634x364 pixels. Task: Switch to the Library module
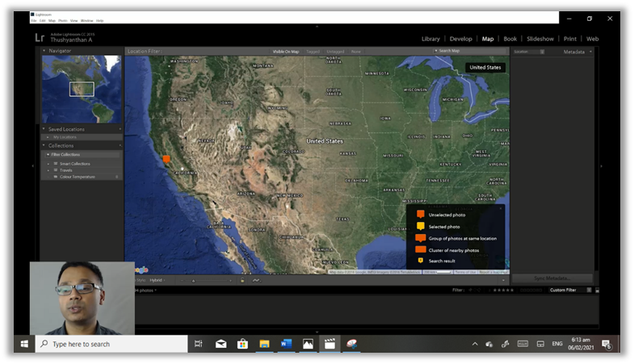430,39
